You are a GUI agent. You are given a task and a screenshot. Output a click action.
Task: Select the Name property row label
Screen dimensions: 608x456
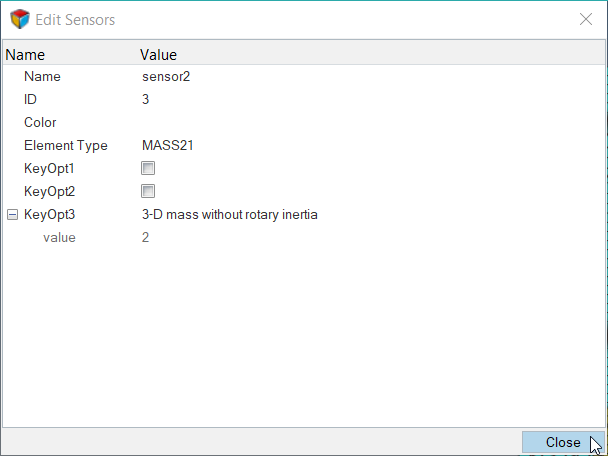pos(42,77)
